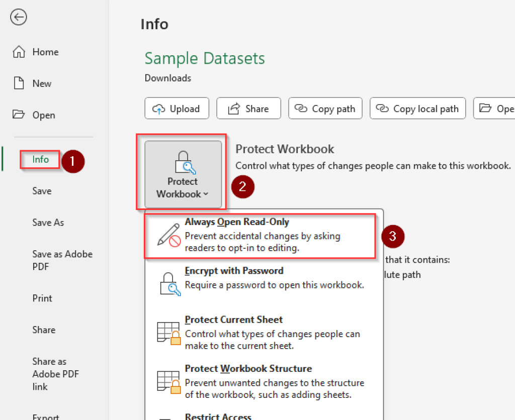Choose Restrict Access from the menu
This screenshot has height=420, width=515.
(218, 416)
